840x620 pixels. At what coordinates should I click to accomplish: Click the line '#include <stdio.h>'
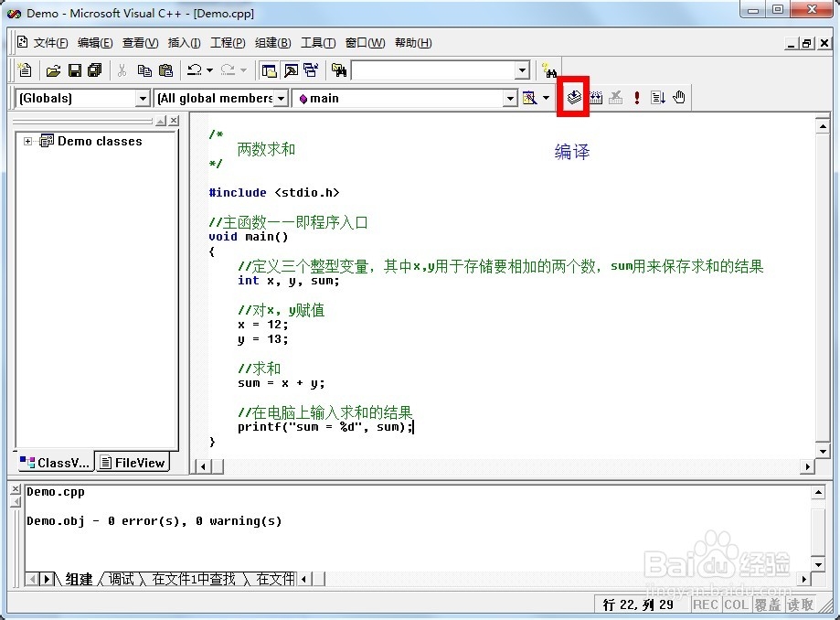coord(273,192)
